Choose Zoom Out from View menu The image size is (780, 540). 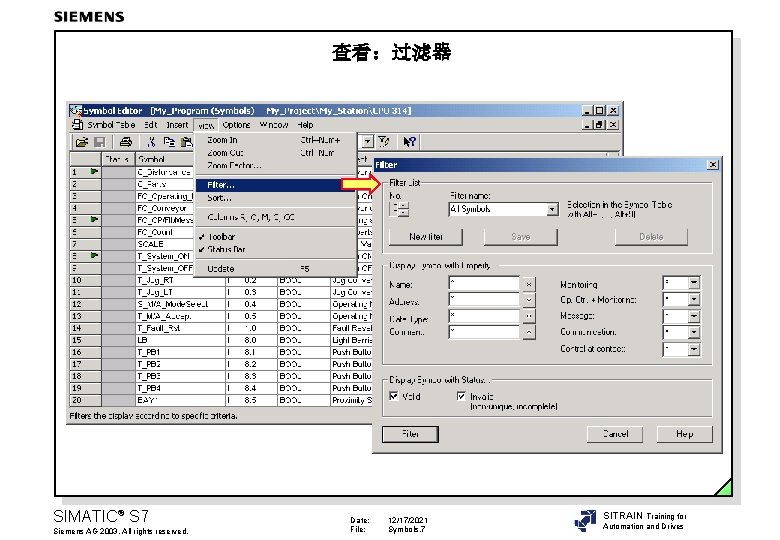(276, 153)
